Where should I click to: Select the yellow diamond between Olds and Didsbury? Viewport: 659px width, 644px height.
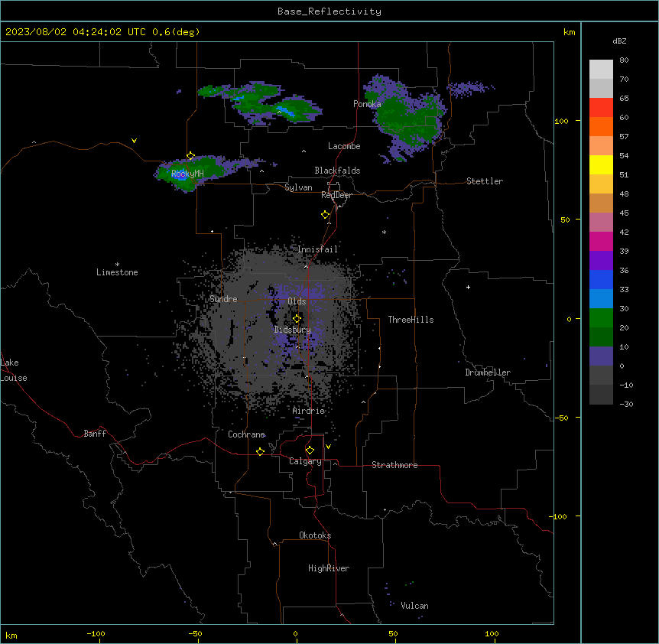[x=297, y=319]
